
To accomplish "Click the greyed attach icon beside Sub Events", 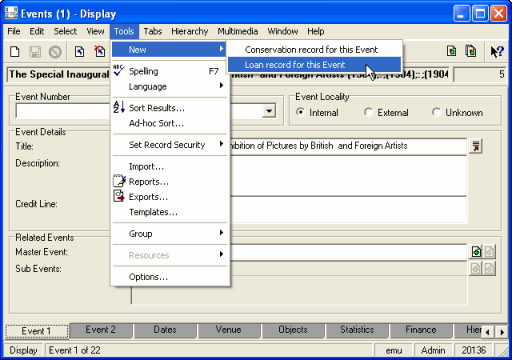I will click(x=476, y=268).
